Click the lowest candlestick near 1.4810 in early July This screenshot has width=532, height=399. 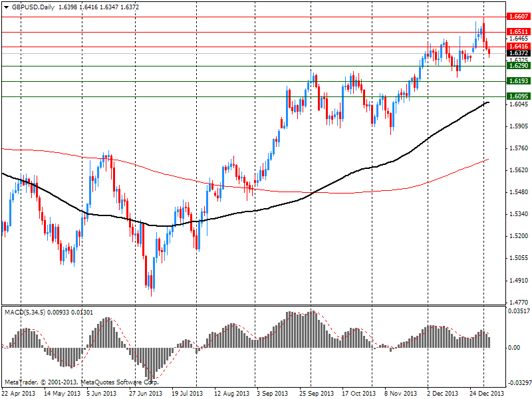click(151, 282)
